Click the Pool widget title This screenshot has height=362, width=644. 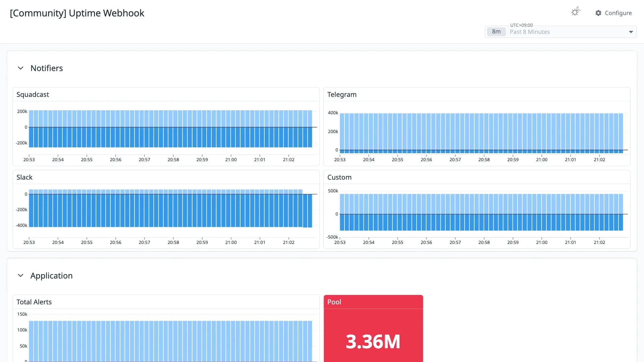click(334, 302)
